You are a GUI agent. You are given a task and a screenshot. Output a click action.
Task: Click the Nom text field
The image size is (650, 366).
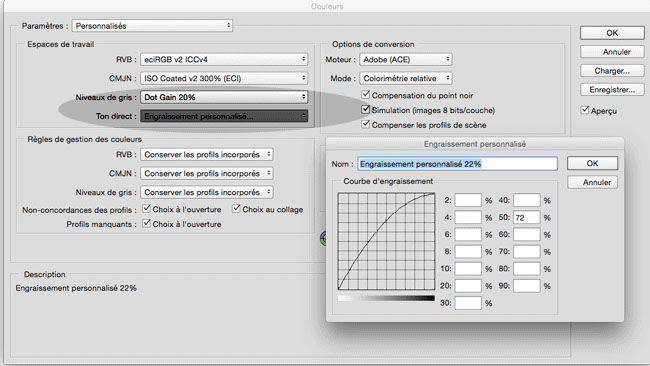click(458, 164)
